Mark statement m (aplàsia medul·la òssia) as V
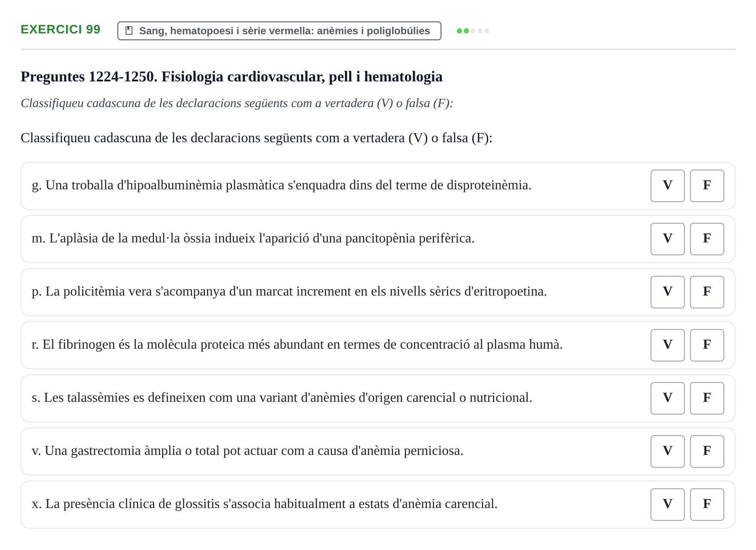 [x=667, y=239]
